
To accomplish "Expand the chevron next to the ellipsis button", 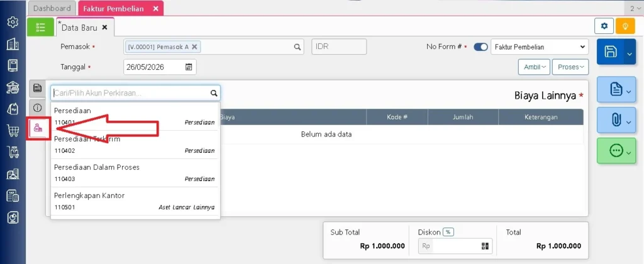I will (x=629, y=153).
